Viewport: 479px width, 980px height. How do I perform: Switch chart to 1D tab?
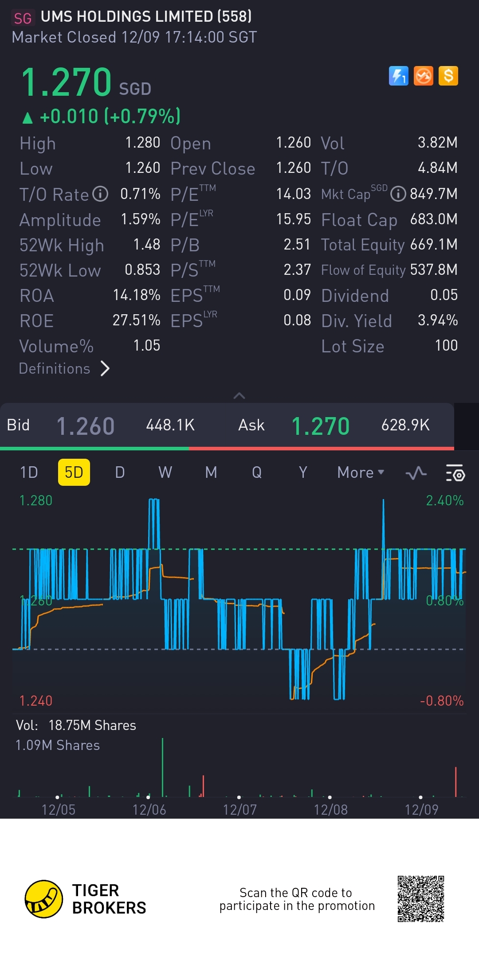[29, 472]
